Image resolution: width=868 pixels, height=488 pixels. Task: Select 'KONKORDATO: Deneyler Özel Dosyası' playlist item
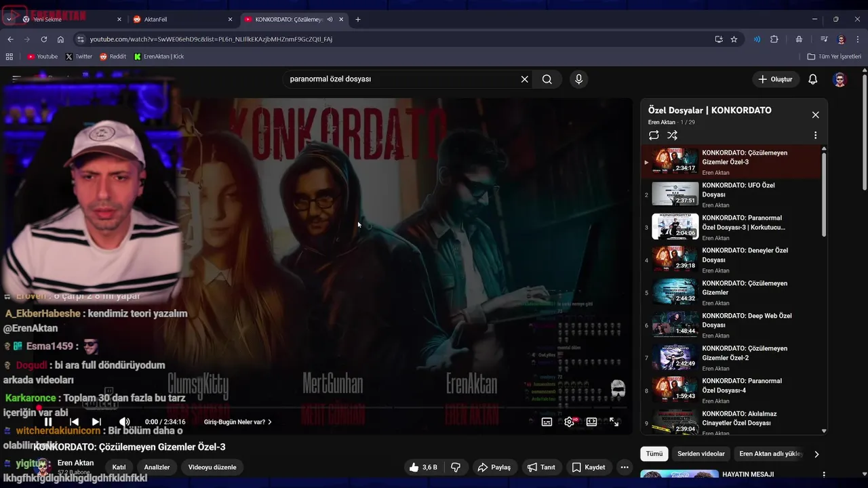pyautogui.click(x=731, y=260)
